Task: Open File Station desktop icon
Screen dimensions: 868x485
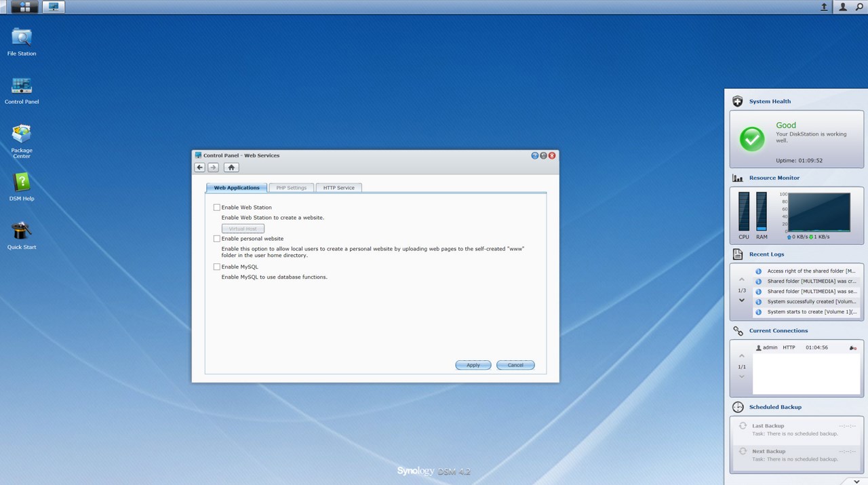Action: tap(22, 42)
